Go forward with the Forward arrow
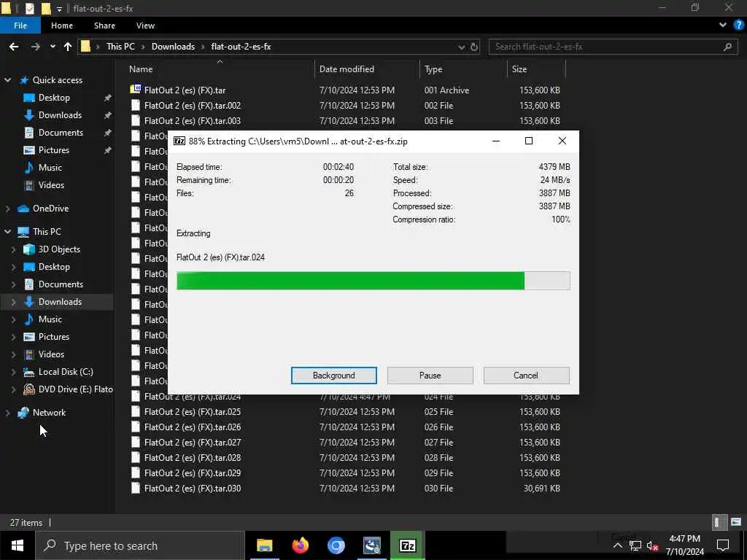The width and height of the screenshot is (747, 560). (x=35, y=47)
